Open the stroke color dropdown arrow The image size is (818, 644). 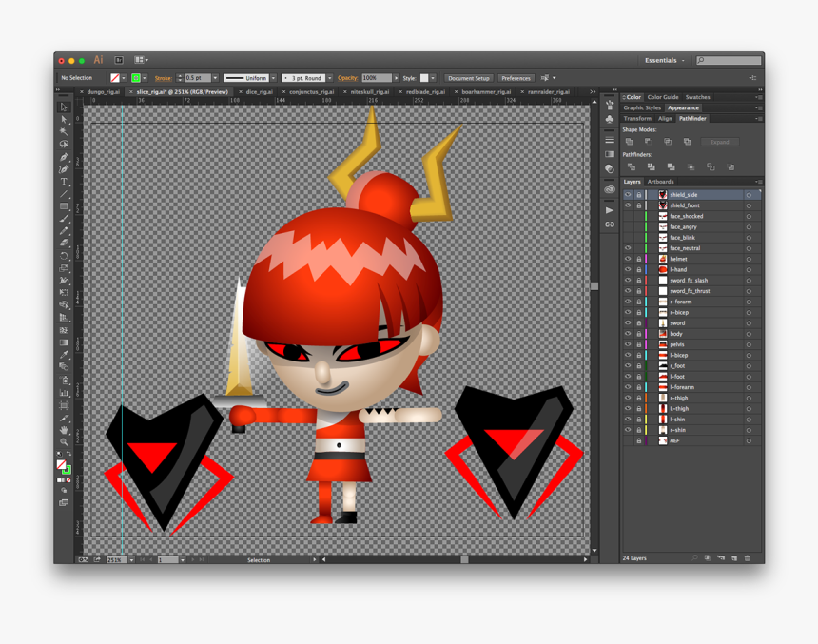145,78
